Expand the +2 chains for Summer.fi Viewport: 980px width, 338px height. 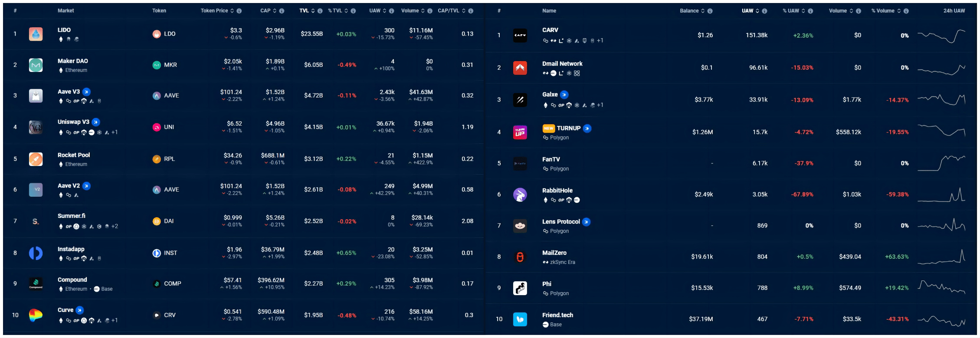115,227
